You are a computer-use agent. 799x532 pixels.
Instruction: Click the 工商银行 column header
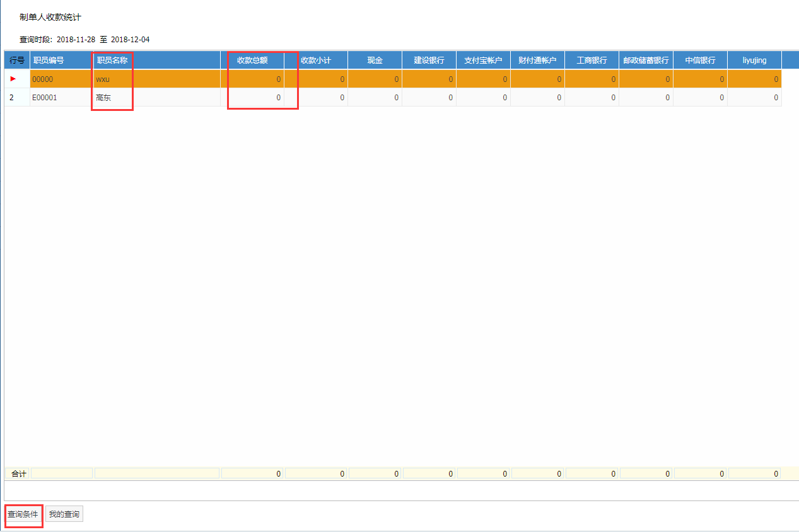pos(592,61)
